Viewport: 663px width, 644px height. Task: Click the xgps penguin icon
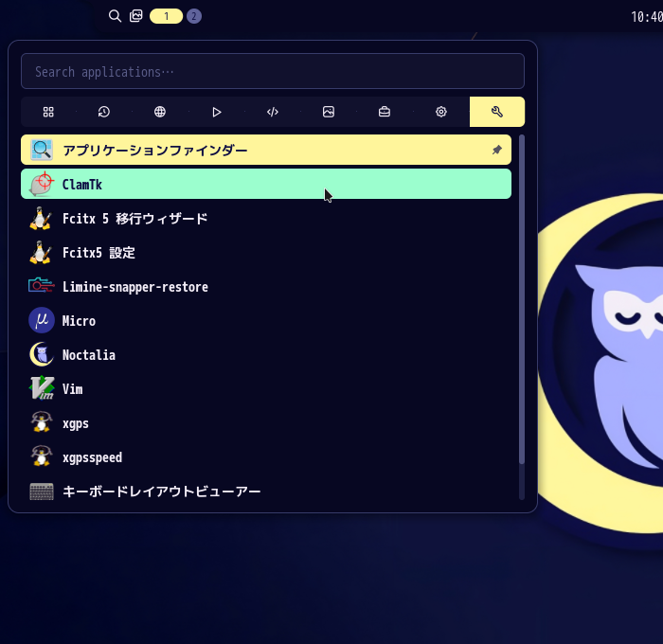(x=42, y=421)
